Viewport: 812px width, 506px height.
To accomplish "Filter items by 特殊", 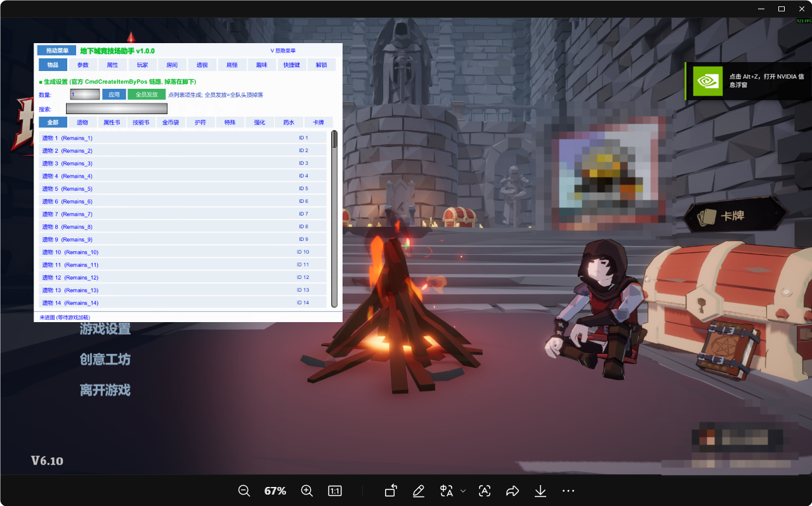I will pos(230,122).
